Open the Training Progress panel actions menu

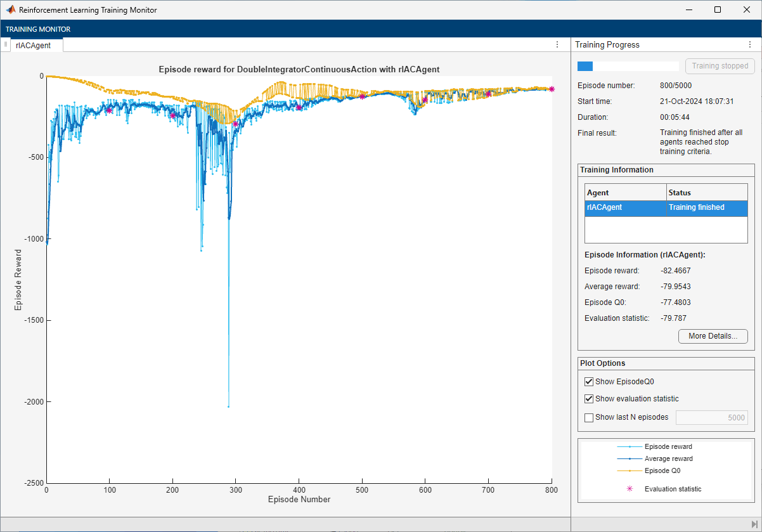[x=750, y=44]
